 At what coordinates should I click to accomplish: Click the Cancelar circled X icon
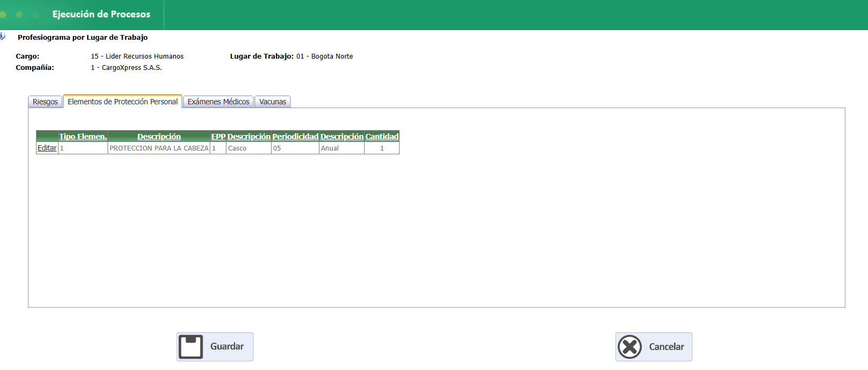[630, 347]
